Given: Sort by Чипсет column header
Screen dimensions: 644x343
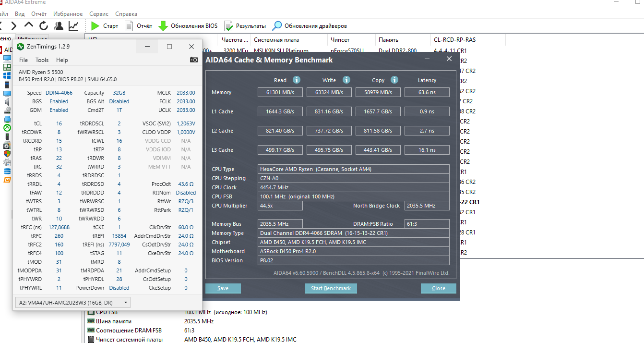Looking at the screenshot, I should pos(351,40).
